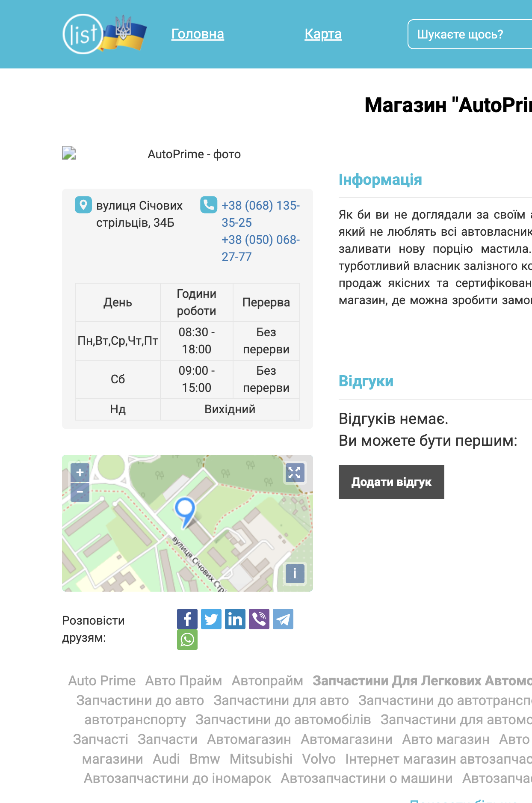Click the Авто магазин tag
This screenshot has width=532, height=803.
tap(446, 739)
